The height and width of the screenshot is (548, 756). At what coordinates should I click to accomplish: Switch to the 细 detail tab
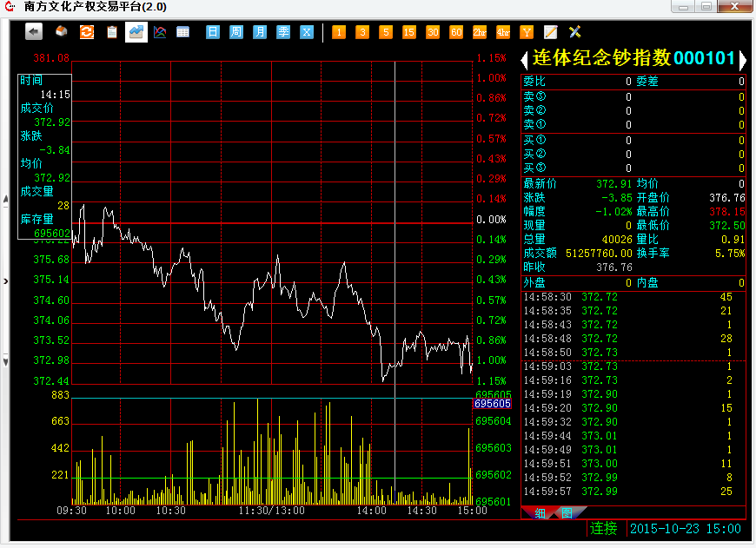point(539,513)
